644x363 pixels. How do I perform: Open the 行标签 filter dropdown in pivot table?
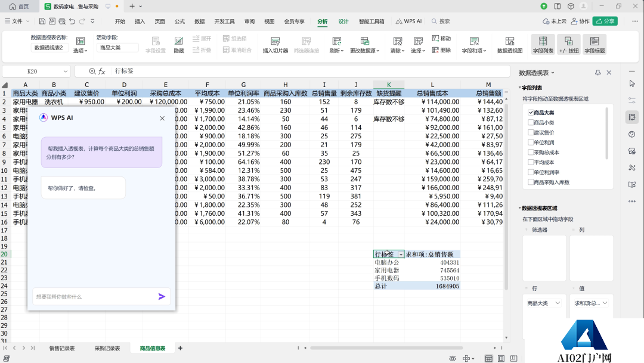[x=401, y=255]
